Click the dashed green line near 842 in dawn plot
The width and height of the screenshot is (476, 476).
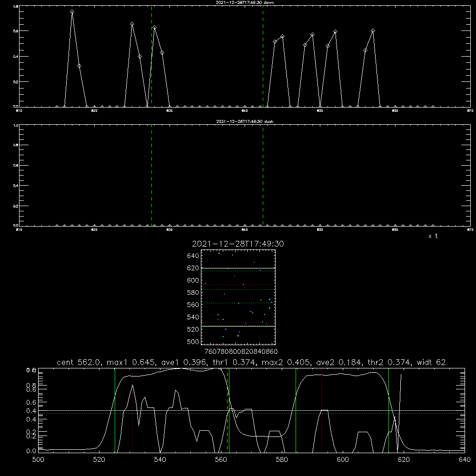point(263,57)
